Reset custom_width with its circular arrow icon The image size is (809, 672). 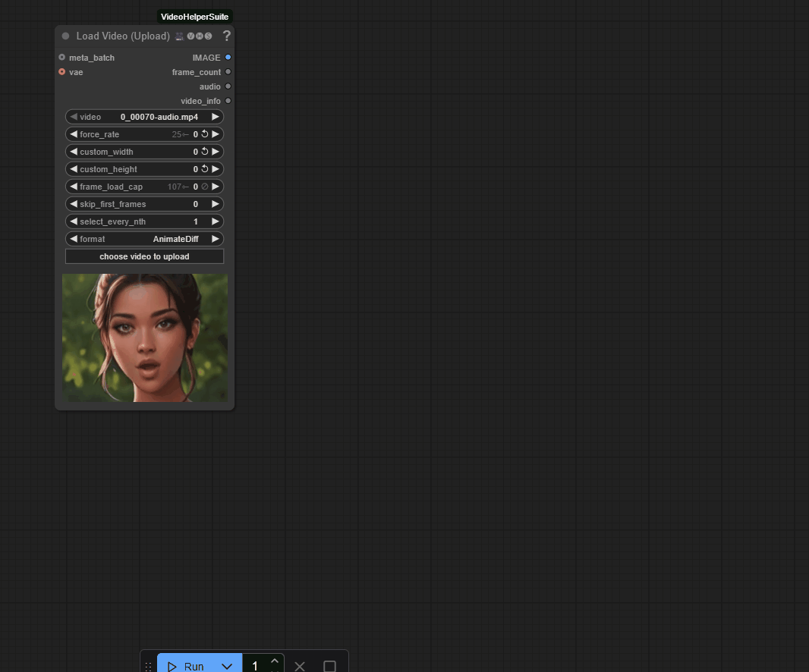(205, 152)
